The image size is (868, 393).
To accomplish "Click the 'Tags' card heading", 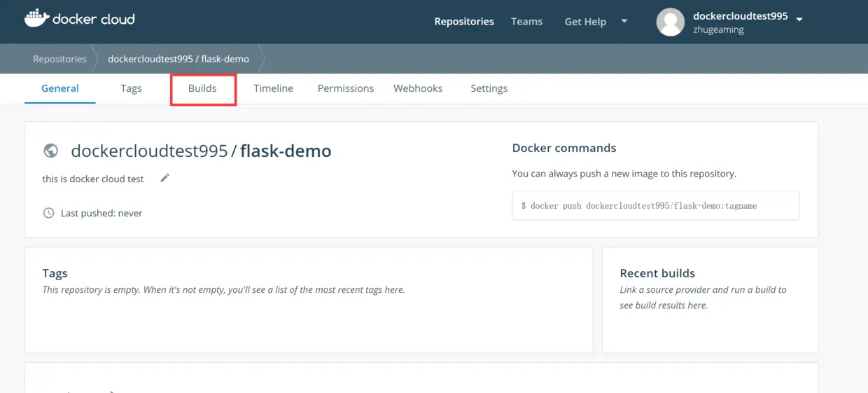I will [55, 273].
